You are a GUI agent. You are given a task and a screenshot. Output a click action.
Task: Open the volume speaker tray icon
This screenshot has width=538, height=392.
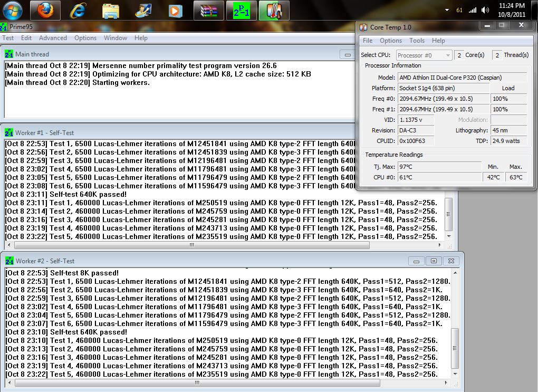[485, 11]
